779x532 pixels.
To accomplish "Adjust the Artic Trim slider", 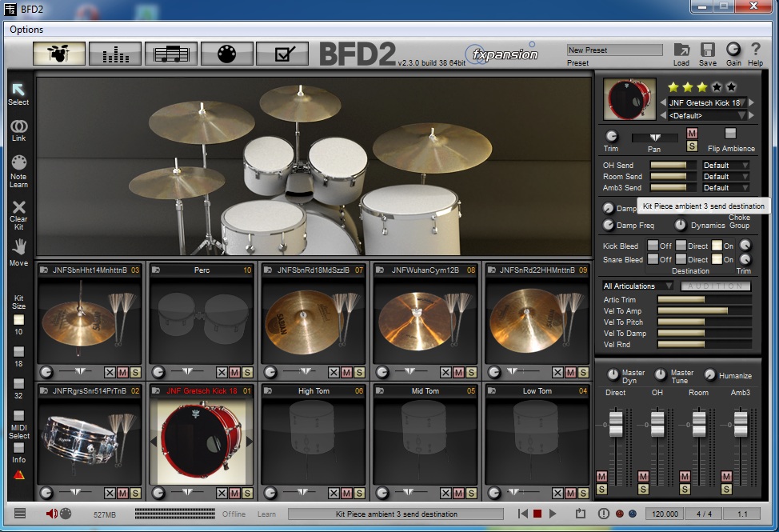I will pos(704,299).
